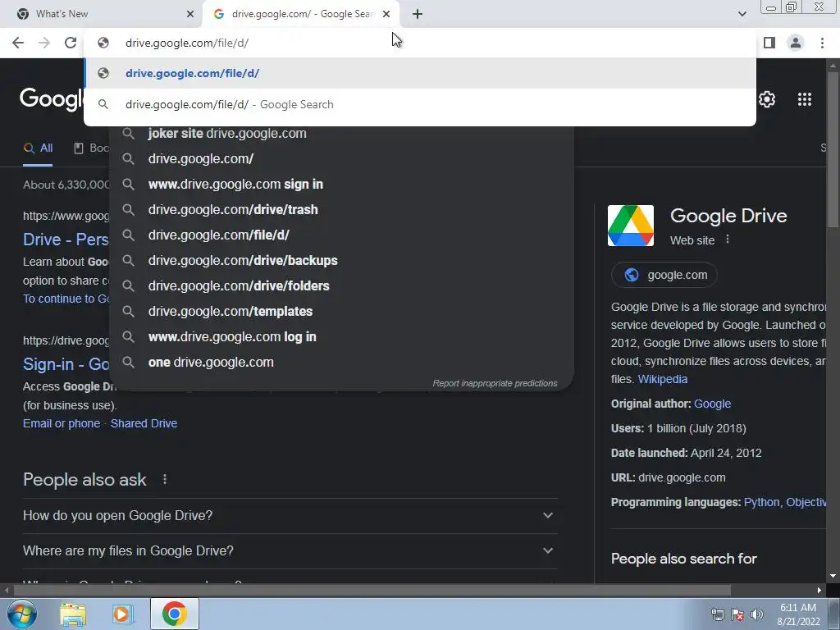The image size is (840, 630).
Task: Click the Chrome taskbar icon
Action: [175, 614]
